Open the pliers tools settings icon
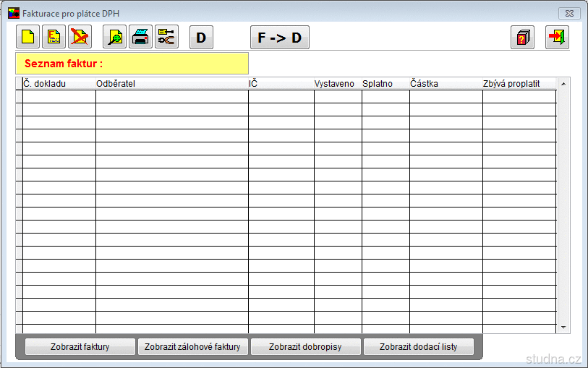 (x=166, y=37)
